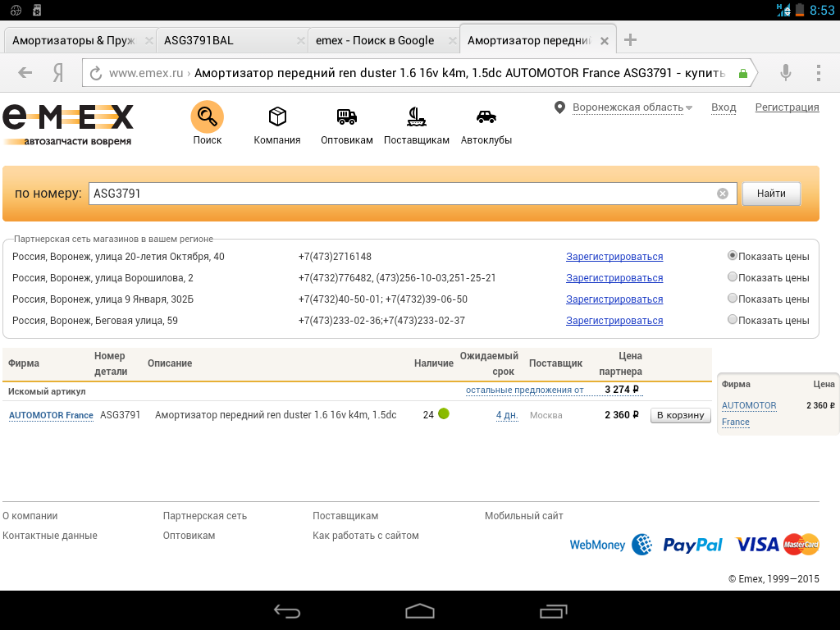Click the Emex logo
The image size is (840, 630).
(x=68, y=125)
